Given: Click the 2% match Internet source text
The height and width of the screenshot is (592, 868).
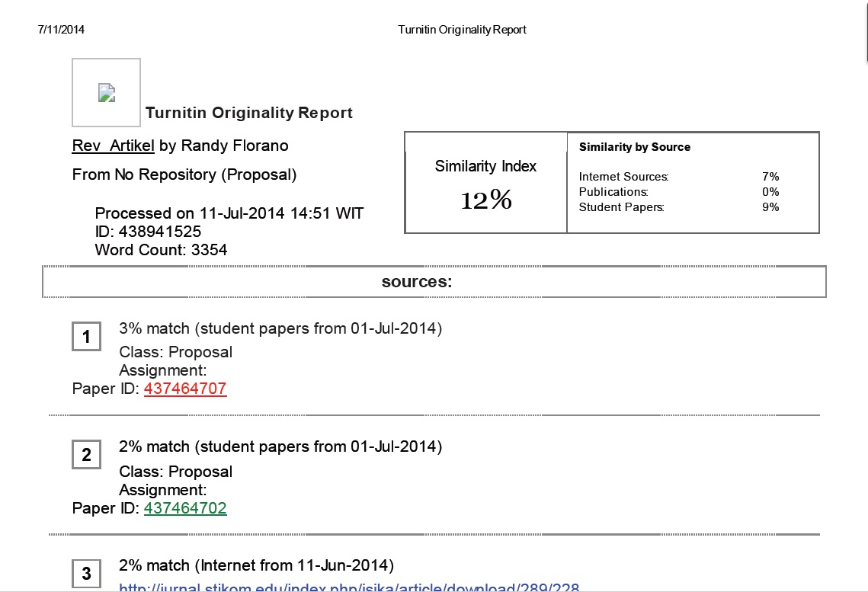Looking at the screenshot, I should point(256,565).
